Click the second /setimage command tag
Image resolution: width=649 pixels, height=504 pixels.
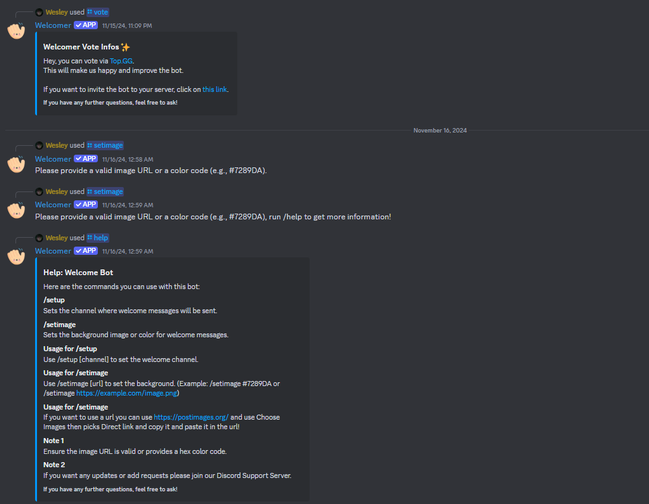(x=105, y=192)
